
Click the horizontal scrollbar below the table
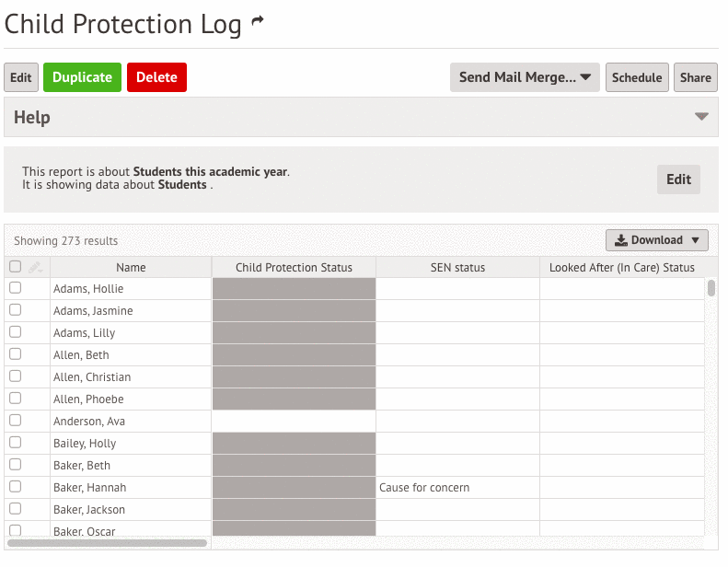click(107, 543)
